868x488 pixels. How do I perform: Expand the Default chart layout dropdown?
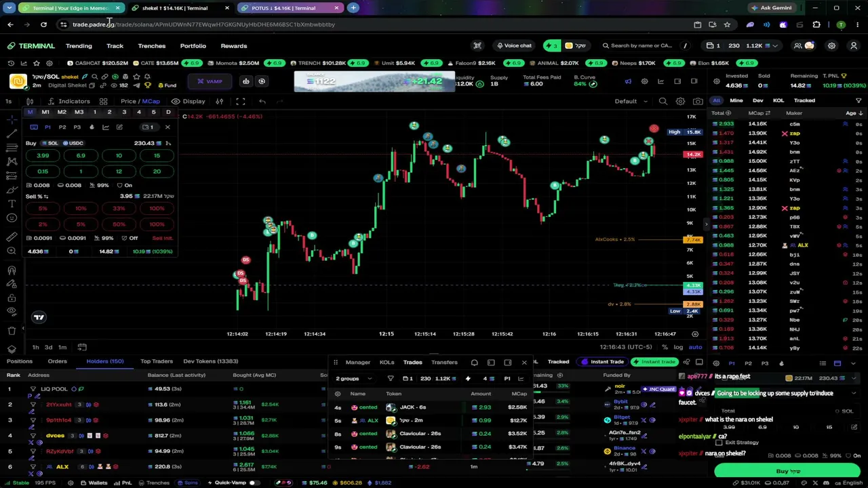pos(630,101)
